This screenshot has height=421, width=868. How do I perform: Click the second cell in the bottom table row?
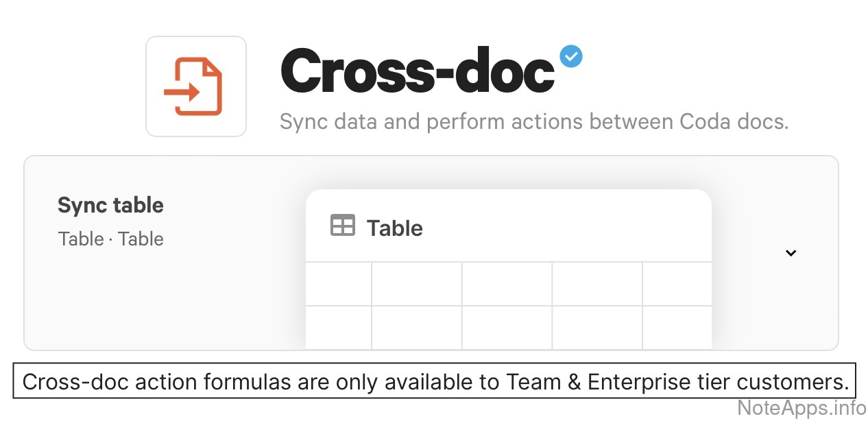[417, 327]
